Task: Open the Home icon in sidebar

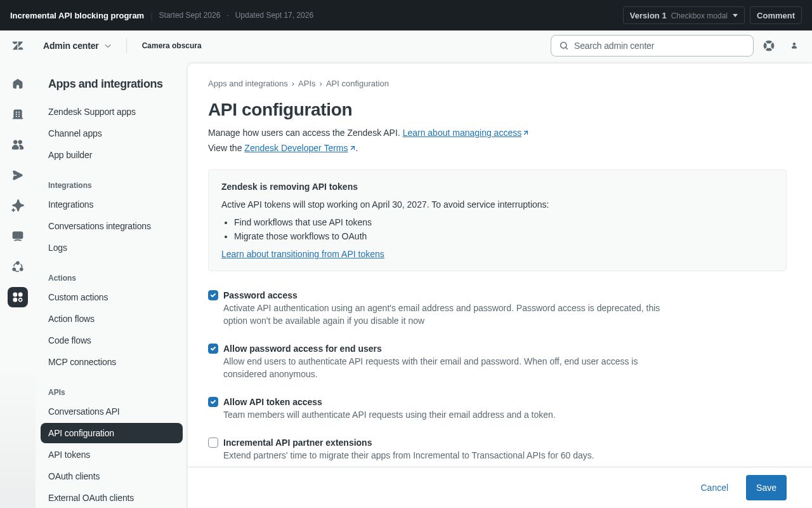Action: coord(18,84)
